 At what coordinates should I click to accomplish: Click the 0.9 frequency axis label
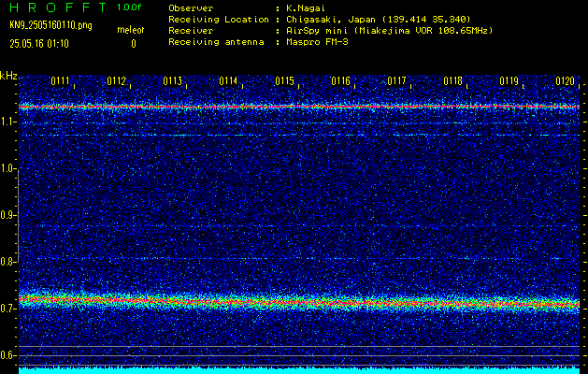pyautogui.click(x=7, y=215)
